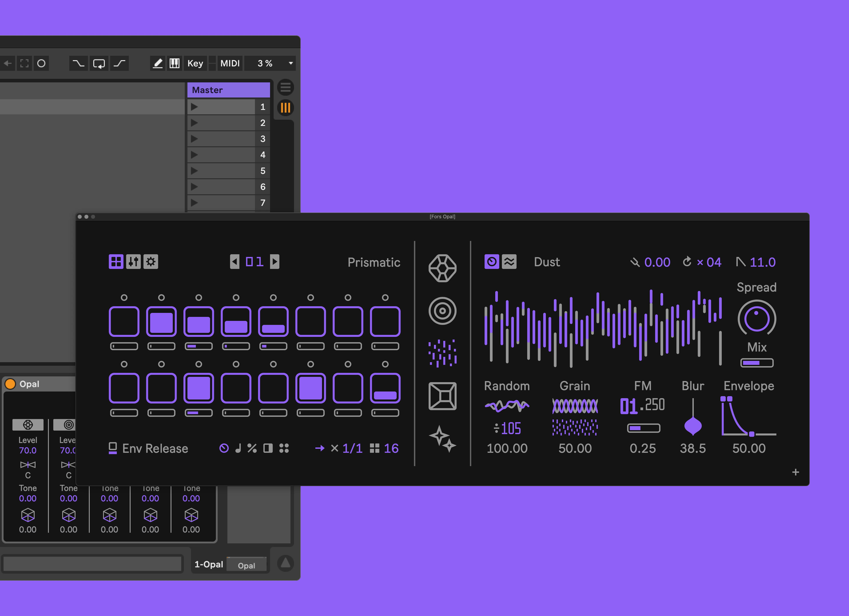Image resolution: width=849 pixels, height=616 pixels.
Task: Go to the next pattern arrow
Action: click(275, 262)
